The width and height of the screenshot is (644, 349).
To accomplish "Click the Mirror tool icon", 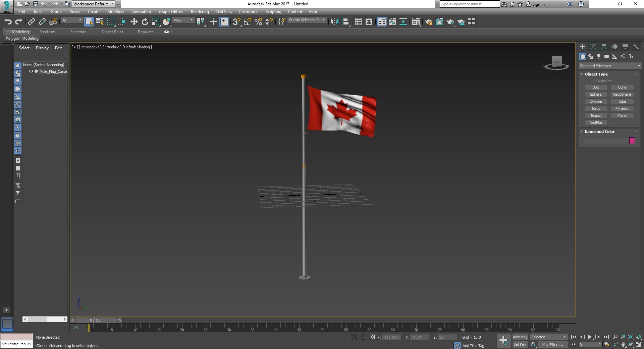I will pos(334,22).
